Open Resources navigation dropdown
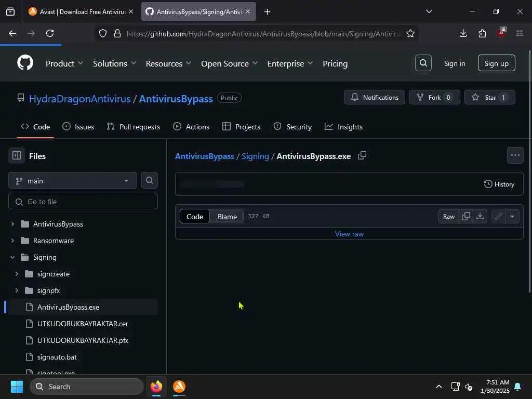532x399 pixels. (x=169, y=63)
